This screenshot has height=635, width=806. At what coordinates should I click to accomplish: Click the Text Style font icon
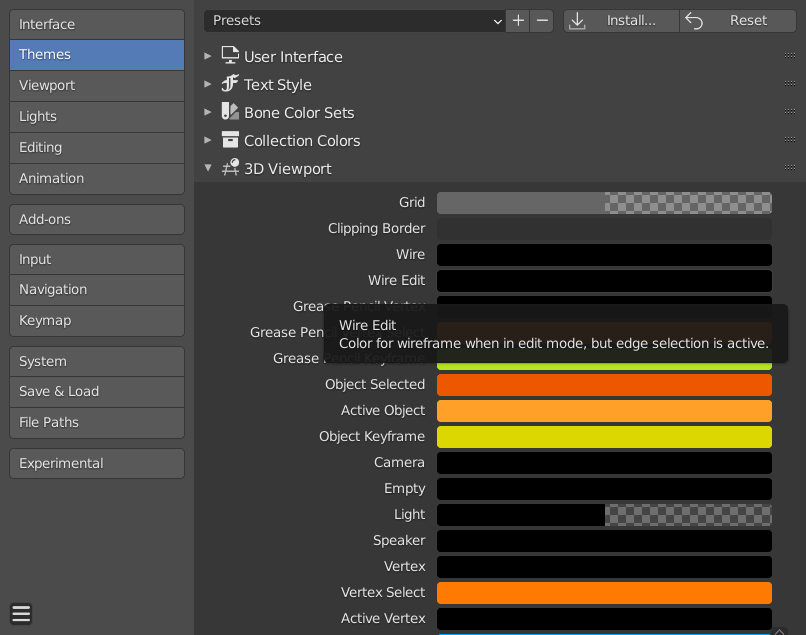pyautogui.click(x=230, y=84)
